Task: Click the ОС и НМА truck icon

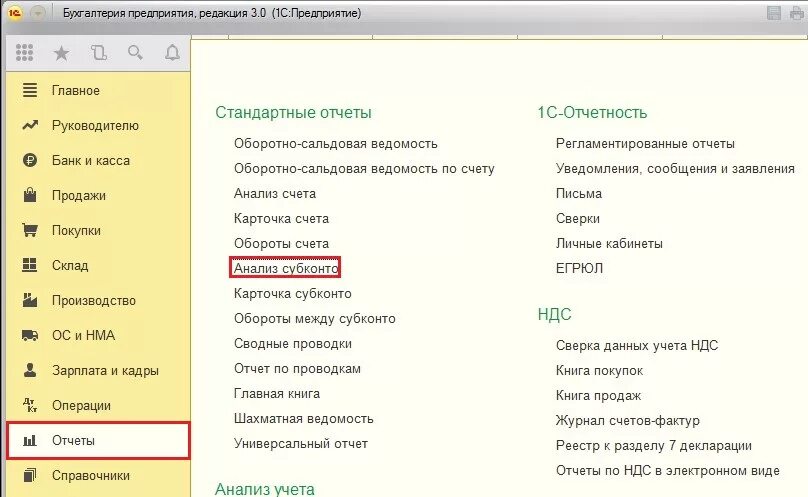Action: coord(30,336)
